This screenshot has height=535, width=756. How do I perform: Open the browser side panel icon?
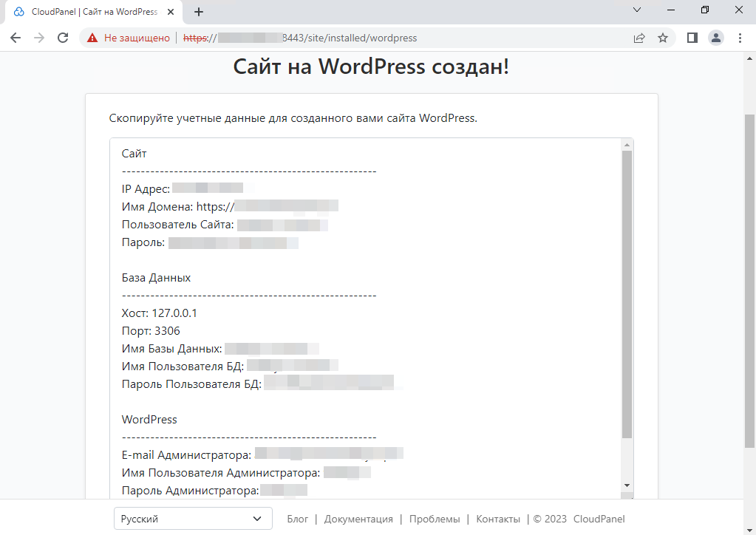point(692,38)
